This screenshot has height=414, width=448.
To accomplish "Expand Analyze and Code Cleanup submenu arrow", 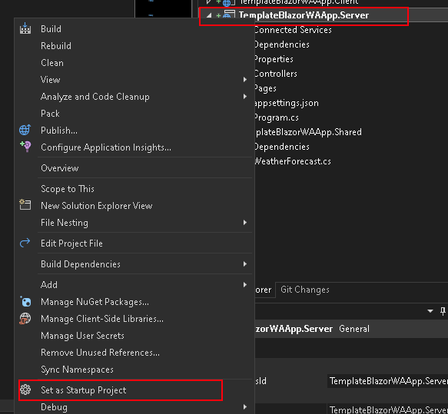I will [245, 97].
